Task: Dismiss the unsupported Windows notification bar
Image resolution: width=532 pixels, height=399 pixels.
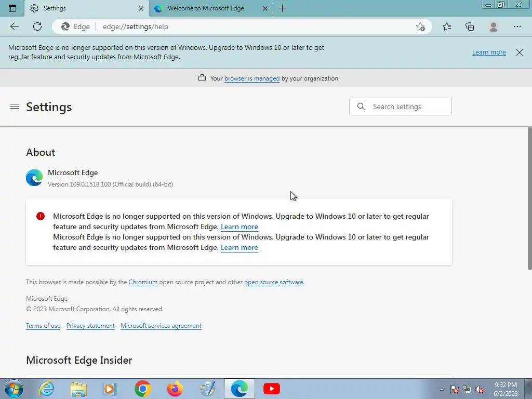Action: (519, 52)
